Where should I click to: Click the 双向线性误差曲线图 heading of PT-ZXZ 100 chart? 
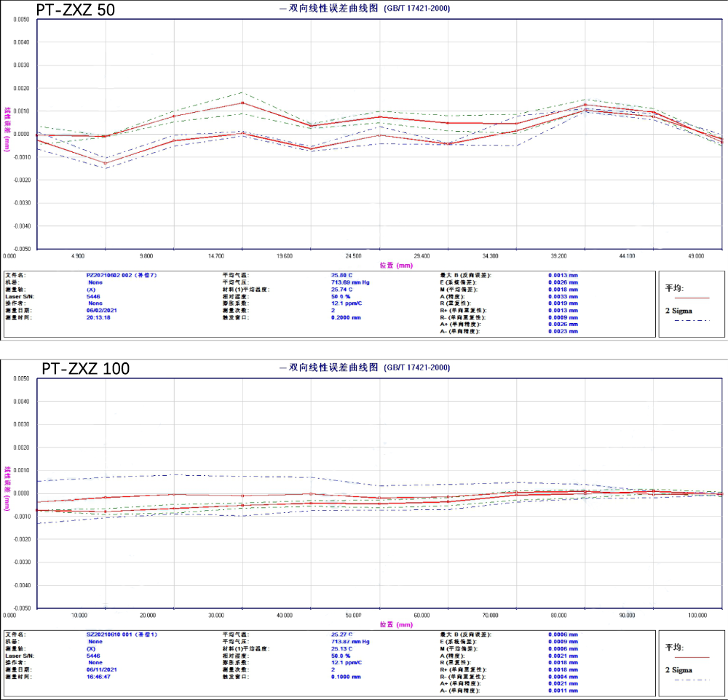[x=333, y=368]
